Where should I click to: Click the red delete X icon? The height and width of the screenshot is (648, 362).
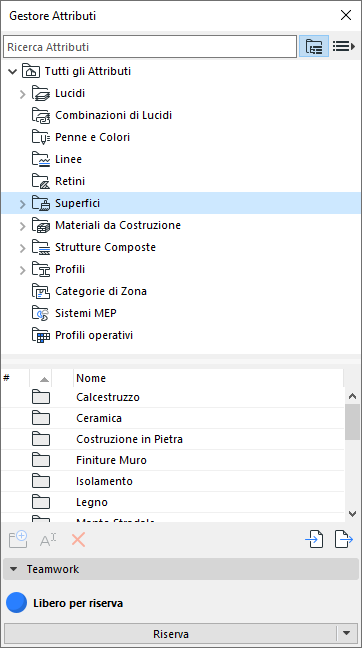click(78, 540)
